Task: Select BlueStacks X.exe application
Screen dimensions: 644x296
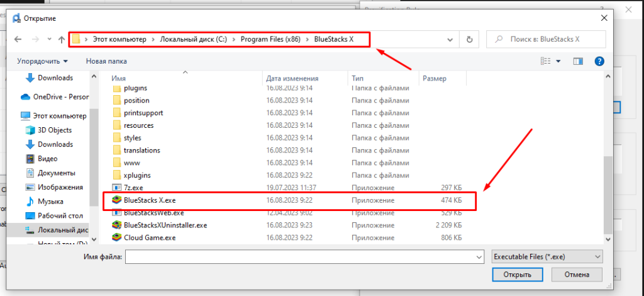Action: (x=150, y=200)
